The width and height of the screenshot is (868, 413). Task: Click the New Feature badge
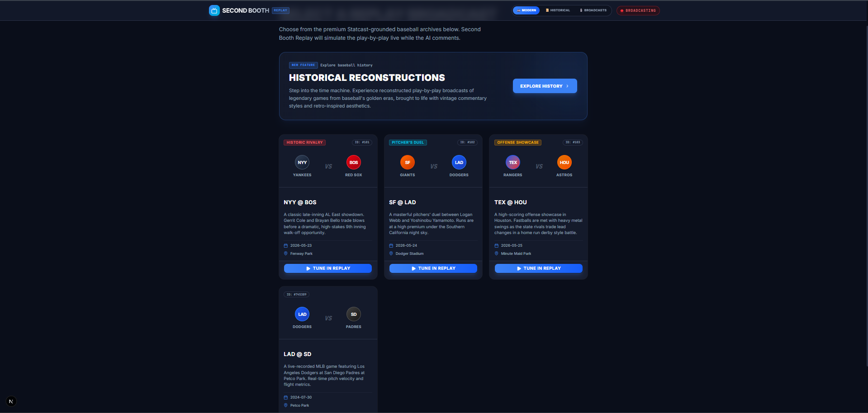pyautogui.click(x=304, y=65)
